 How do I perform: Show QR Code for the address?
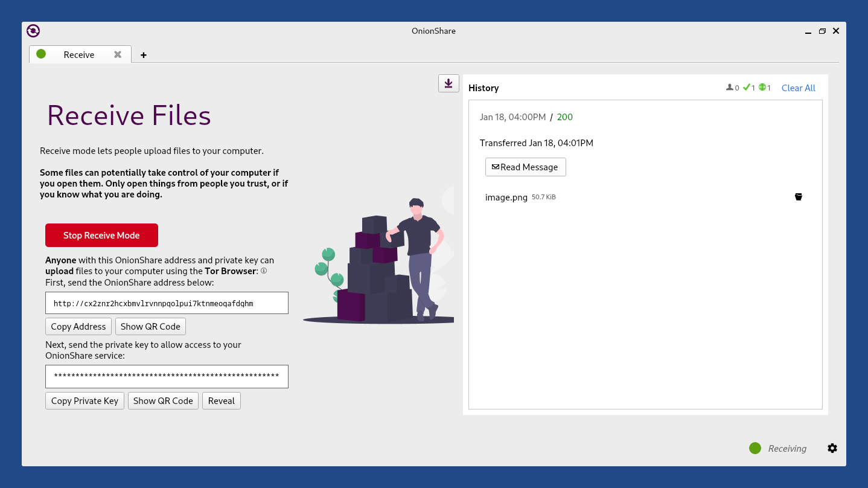click(x=150, y=326)
